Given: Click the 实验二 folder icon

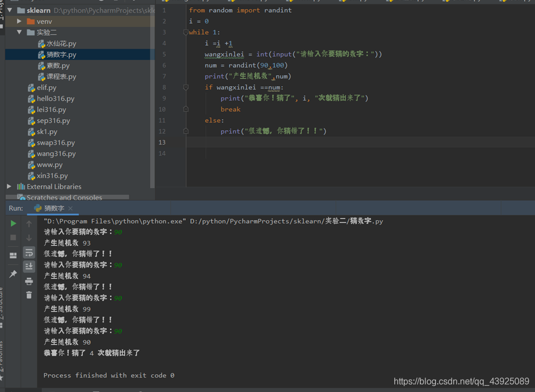Looking at the screenshot, I should 31,32.
